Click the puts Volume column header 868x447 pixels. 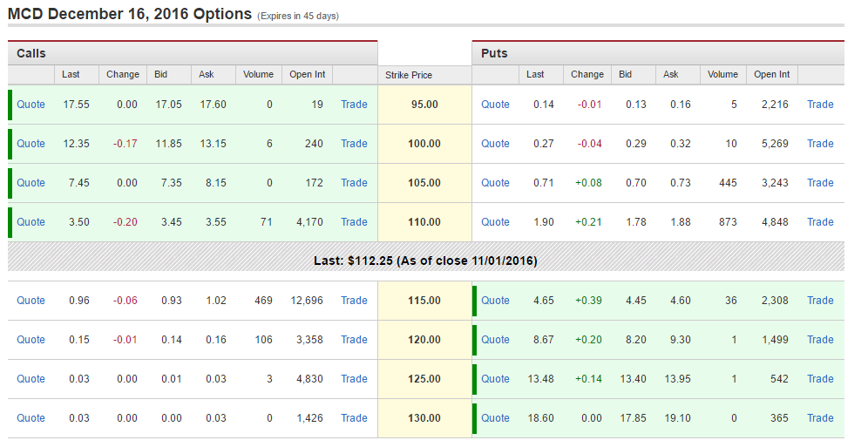point(723,75)
